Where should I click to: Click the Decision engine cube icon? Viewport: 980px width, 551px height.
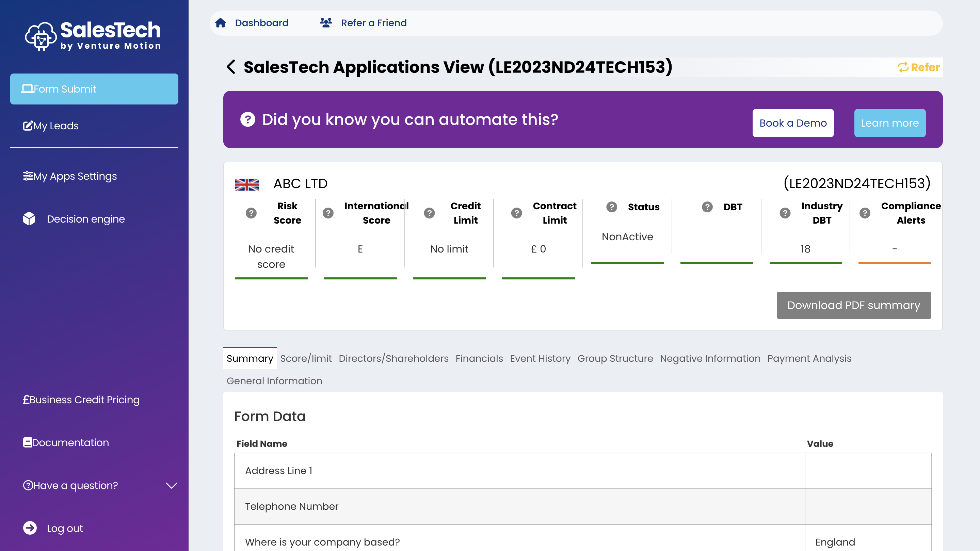tap(29, 218)
